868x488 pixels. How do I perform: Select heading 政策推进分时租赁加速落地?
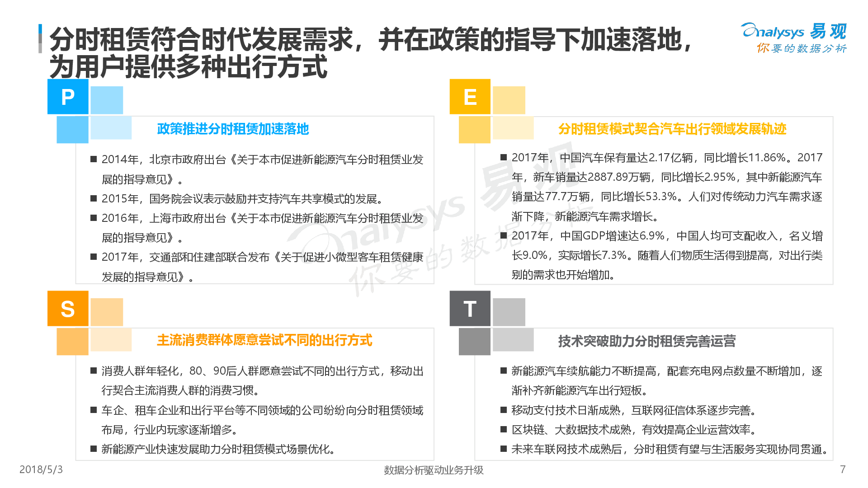[233, 129]
